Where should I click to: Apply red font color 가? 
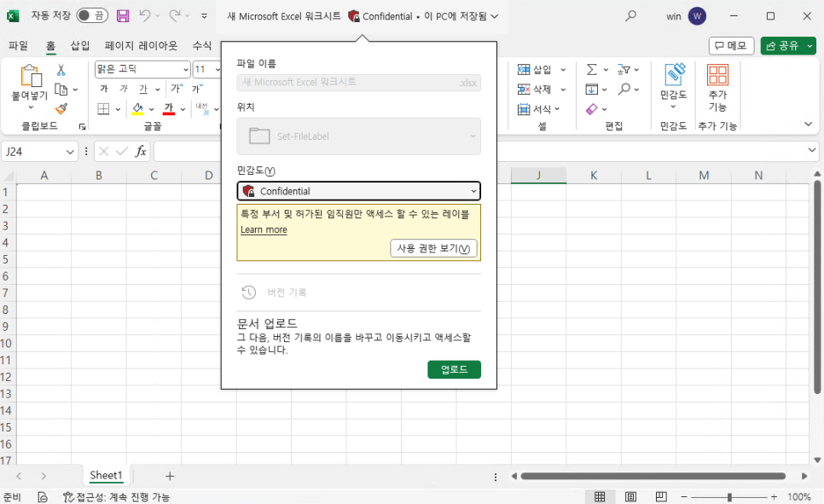pos(169,109)
